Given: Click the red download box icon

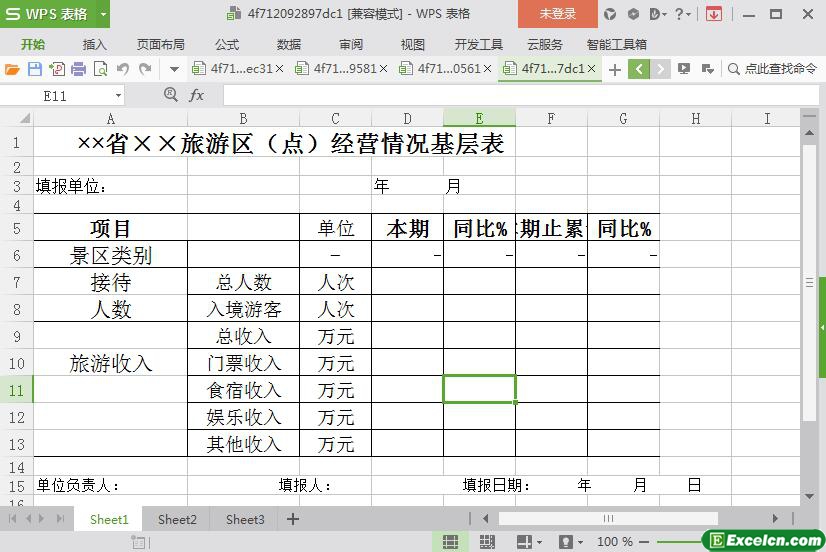Looking at the screenshot, I should click(x=714, y=14).
